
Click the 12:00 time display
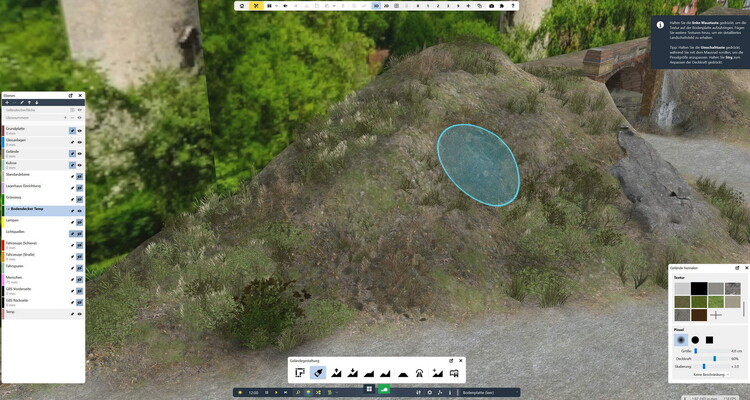254,392
